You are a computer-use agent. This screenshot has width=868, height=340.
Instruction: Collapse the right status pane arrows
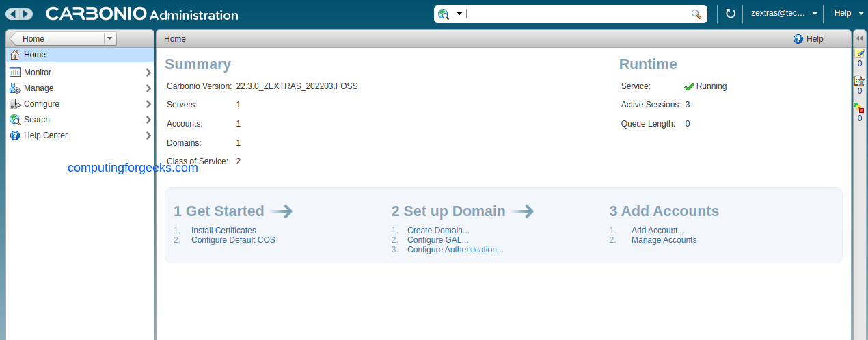[860, 39]
